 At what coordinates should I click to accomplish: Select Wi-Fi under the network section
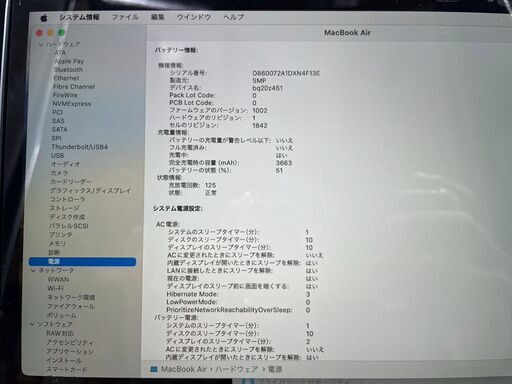click(56, 288)
